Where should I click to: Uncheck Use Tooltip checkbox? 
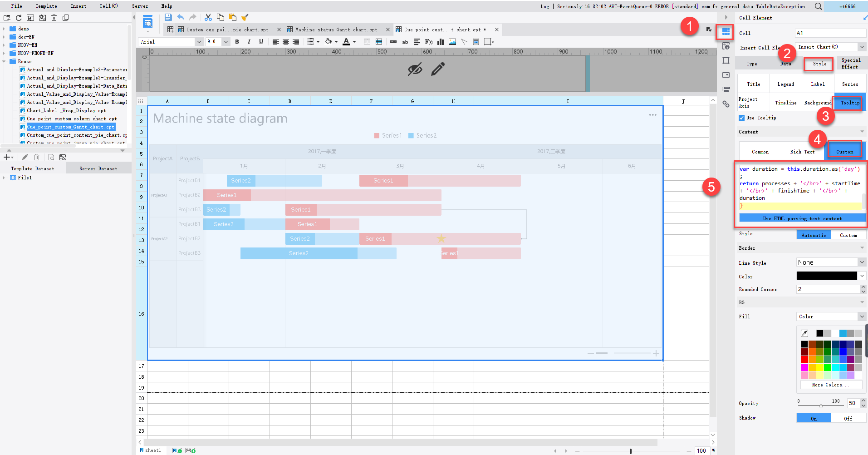741,118
